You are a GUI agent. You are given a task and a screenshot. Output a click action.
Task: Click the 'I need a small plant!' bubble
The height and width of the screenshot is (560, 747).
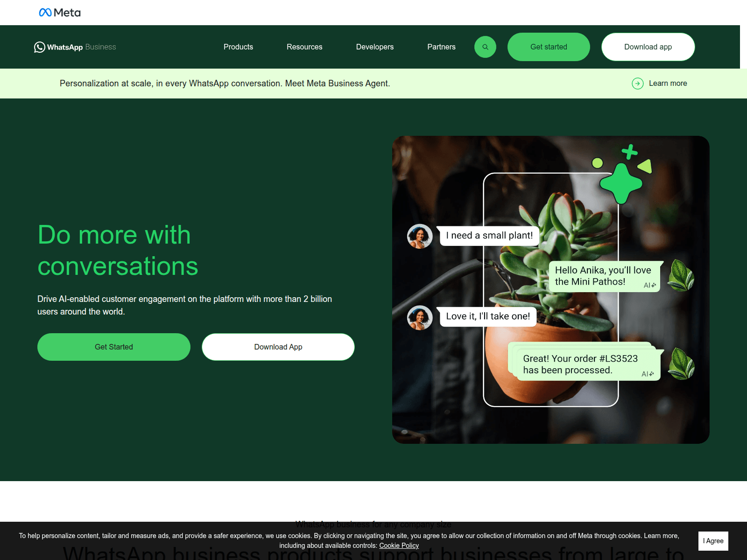489,236
